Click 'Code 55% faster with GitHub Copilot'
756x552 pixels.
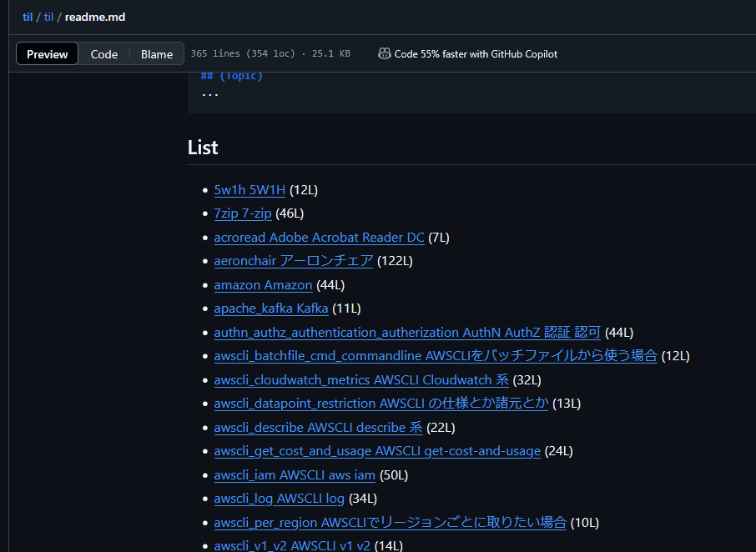click(476, 54)
